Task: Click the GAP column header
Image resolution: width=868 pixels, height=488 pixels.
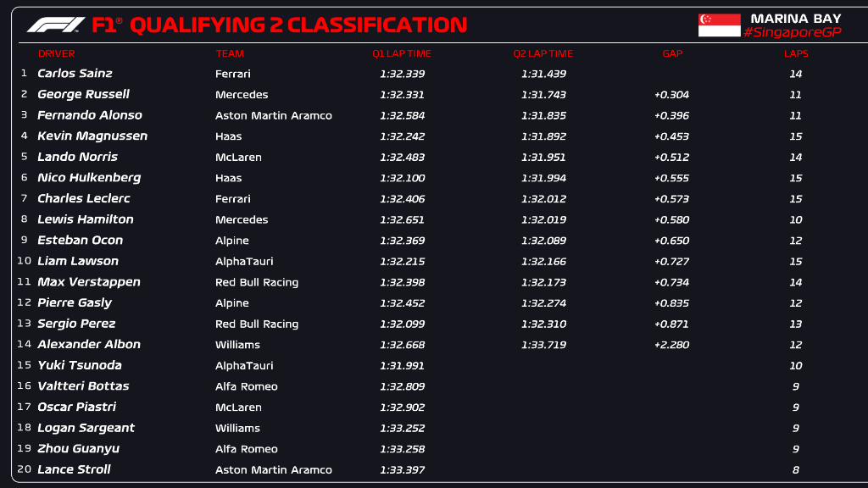Action: (672, 53)
